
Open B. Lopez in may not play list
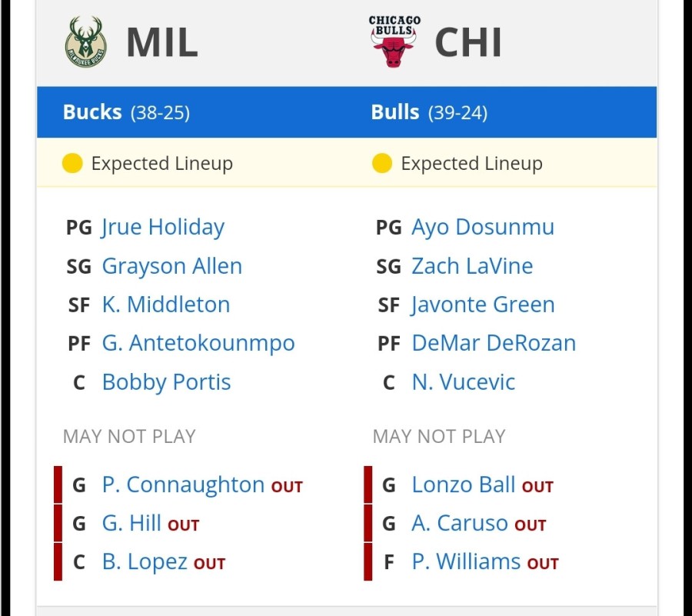[145, 563]
